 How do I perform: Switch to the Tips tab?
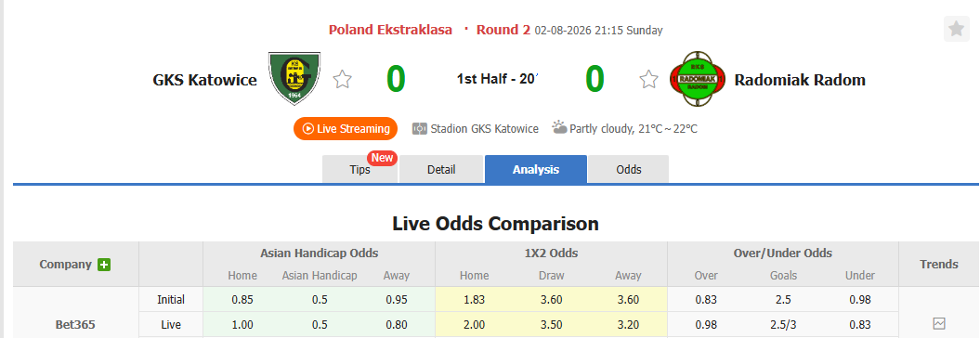(x=360, y=169)
